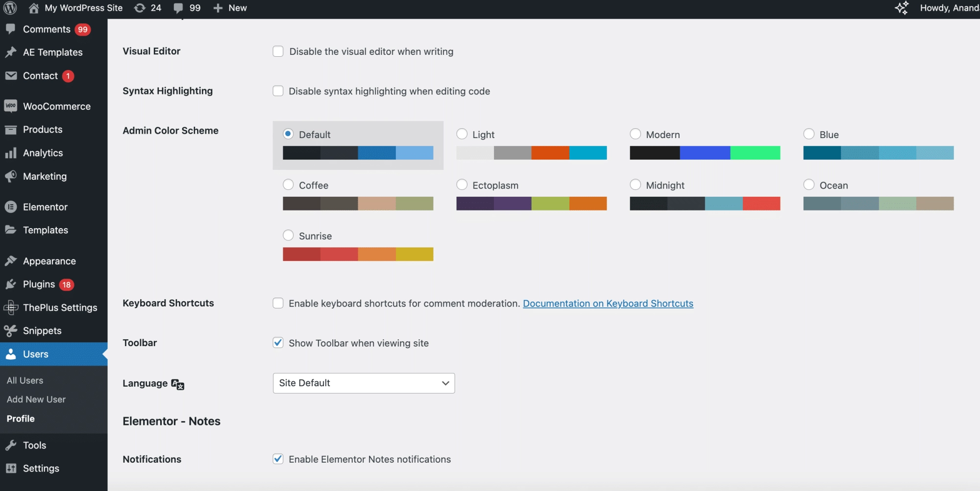Open Appearance using the brush icon
The height and width of the screenshot is (491, 980).
[11, 260]
